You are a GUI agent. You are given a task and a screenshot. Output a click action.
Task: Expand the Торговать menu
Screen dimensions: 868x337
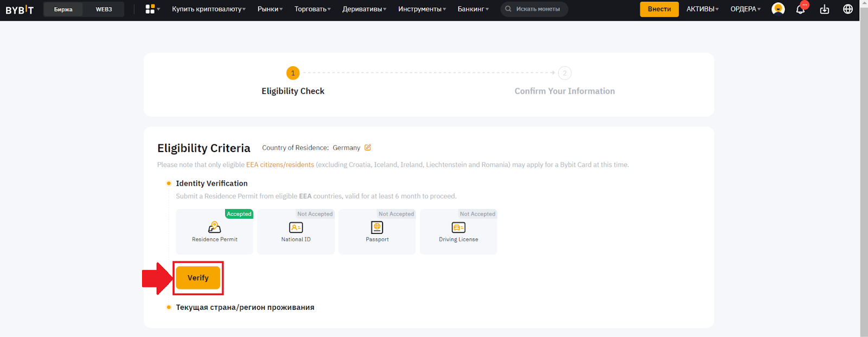tap(312, 9)
